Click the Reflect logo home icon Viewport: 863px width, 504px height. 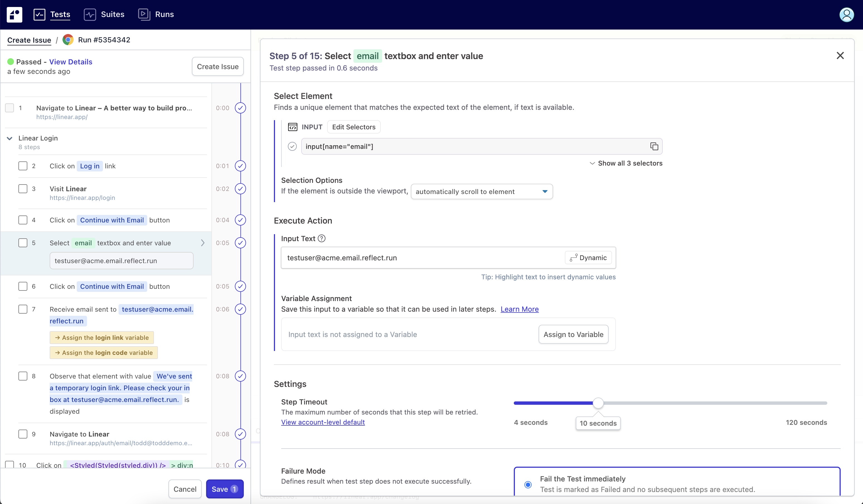click(15, 14)
